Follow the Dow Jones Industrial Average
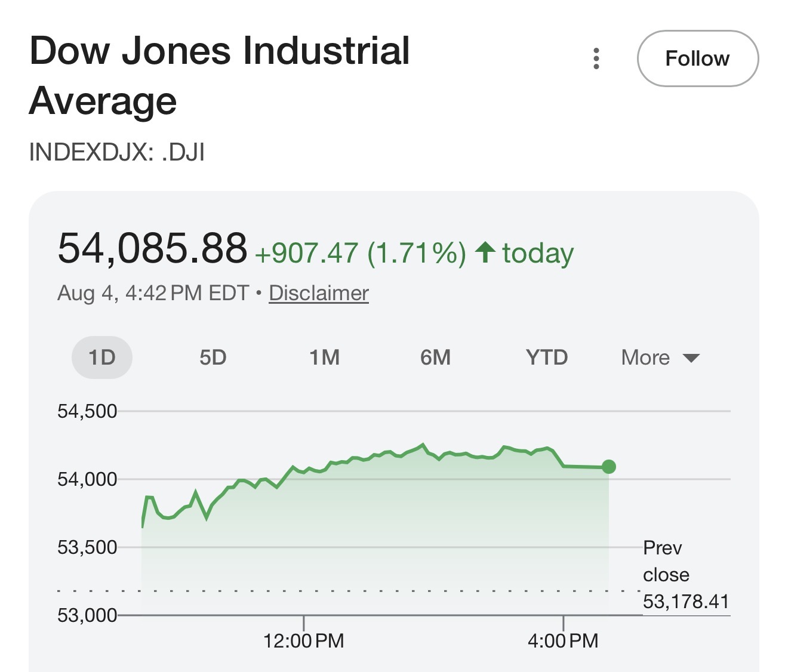 698,58
